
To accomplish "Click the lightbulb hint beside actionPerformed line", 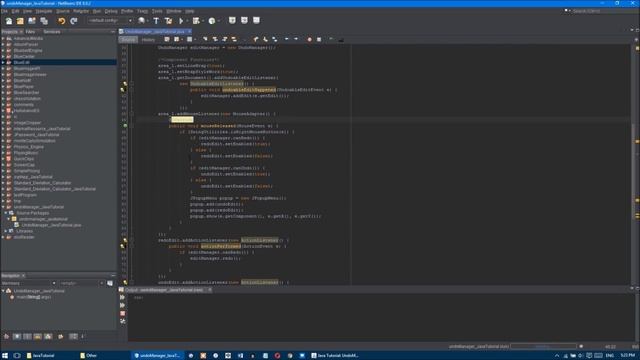I will (x=123, y=246).
